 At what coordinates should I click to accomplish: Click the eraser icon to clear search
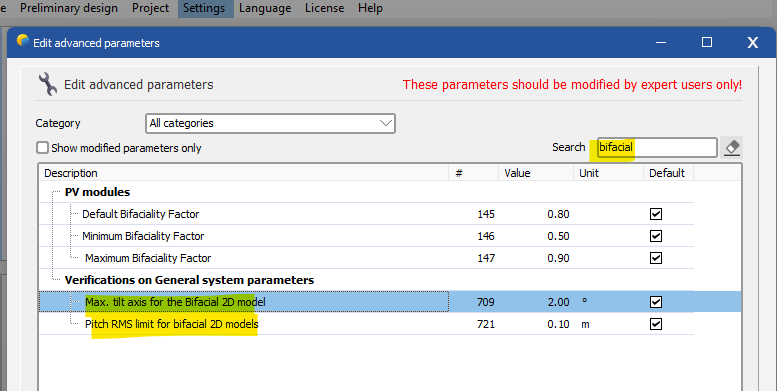point(732,148)
